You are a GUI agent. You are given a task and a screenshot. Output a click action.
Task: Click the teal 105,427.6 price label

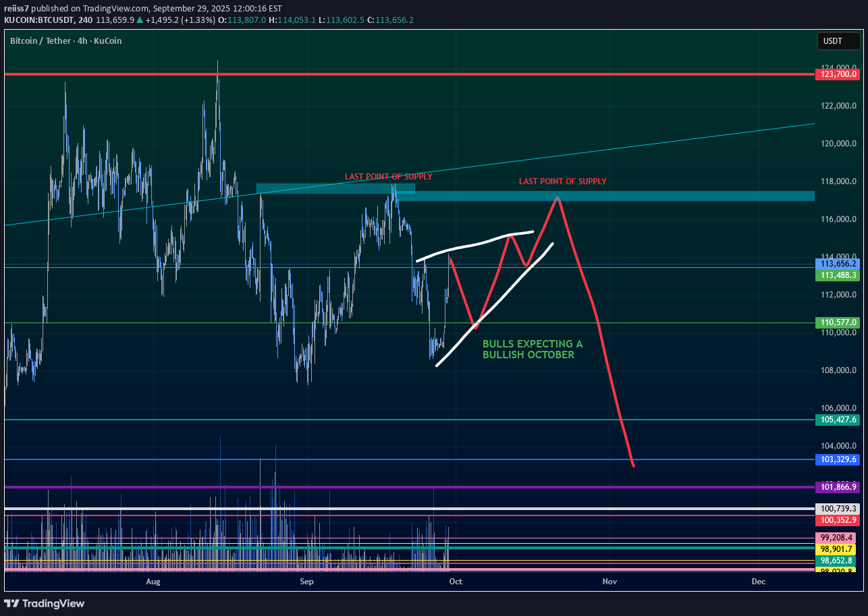click(838, 420)
